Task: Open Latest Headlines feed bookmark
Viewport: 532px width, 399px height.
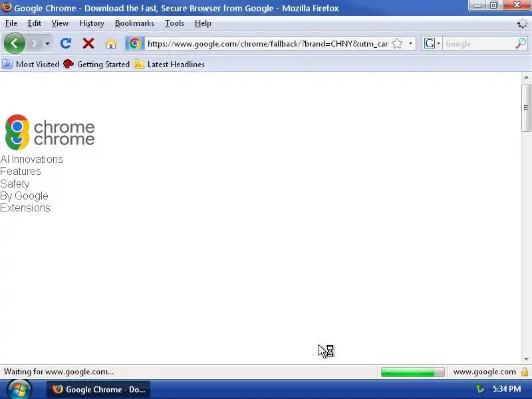Action: (170, 64)
